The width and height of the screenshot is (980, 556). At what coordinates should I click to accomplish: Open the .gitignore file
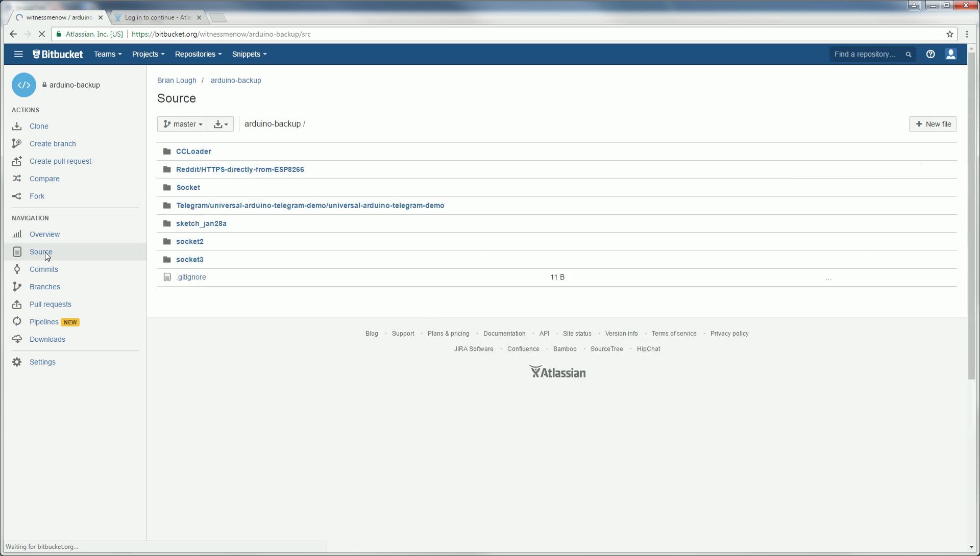(191, 277)
